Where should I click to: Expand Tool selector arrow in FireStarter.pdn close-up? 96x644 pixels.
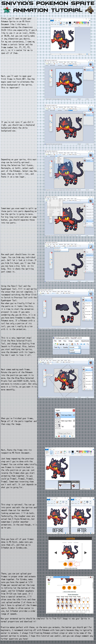[61, 347]
